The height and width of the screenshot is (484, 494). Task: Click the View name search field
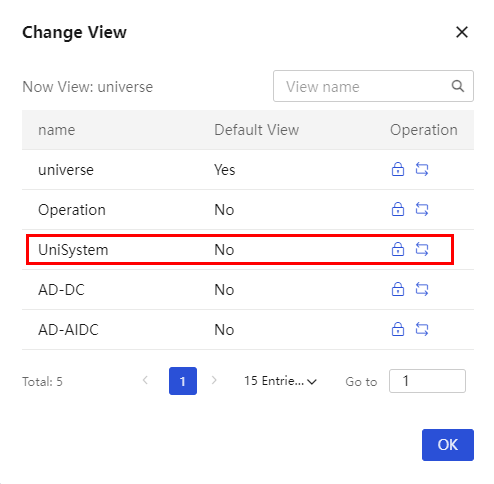[x=373, y=86]
